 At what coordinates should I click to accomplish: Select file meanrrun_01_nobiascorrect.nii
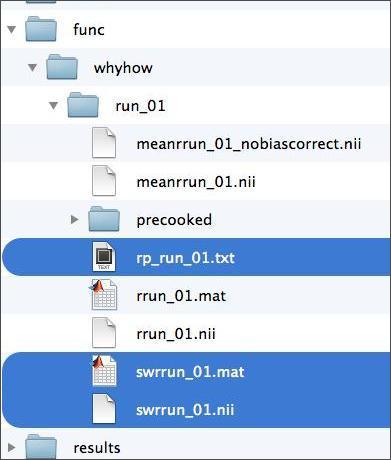point(249,144)
